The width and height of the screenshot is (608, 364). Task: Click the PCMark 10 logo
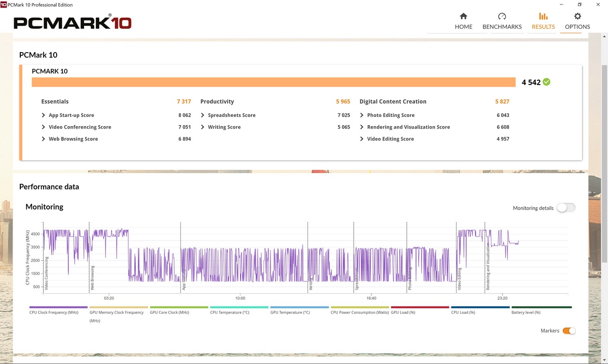pyautogui.click(x=72, y=23)
